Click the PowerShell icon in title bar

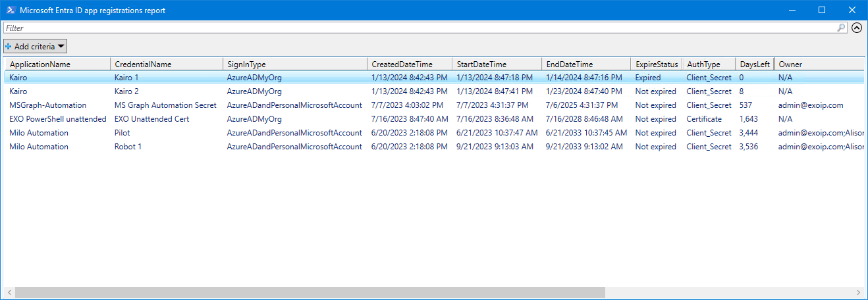11,10
